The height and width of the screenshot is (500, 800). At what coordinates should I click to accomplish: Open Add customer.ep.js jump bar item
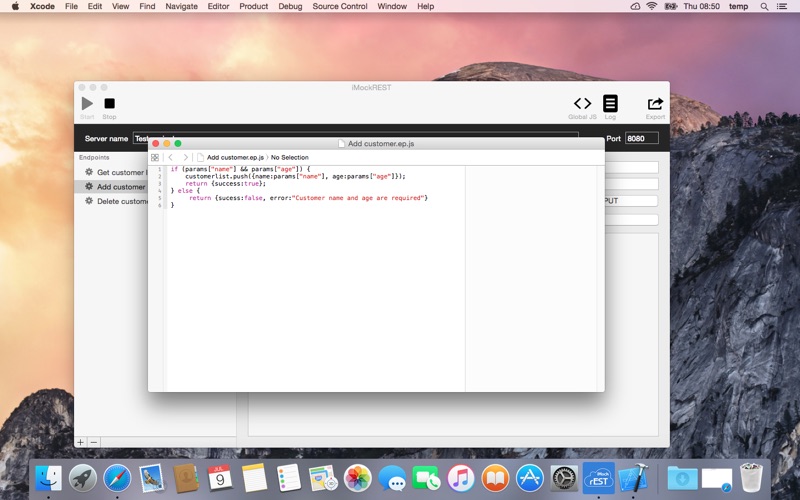[231, 157]
